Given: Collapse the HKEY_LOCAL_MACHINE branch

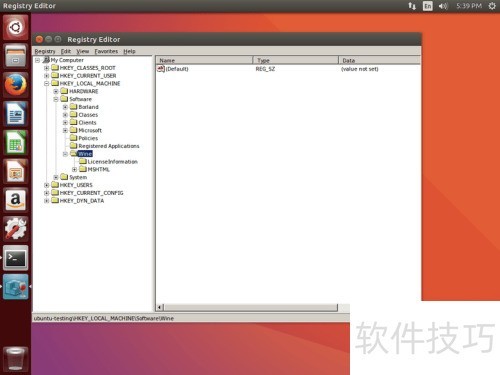Looking at the screenshot, I should tap(46, 84).
